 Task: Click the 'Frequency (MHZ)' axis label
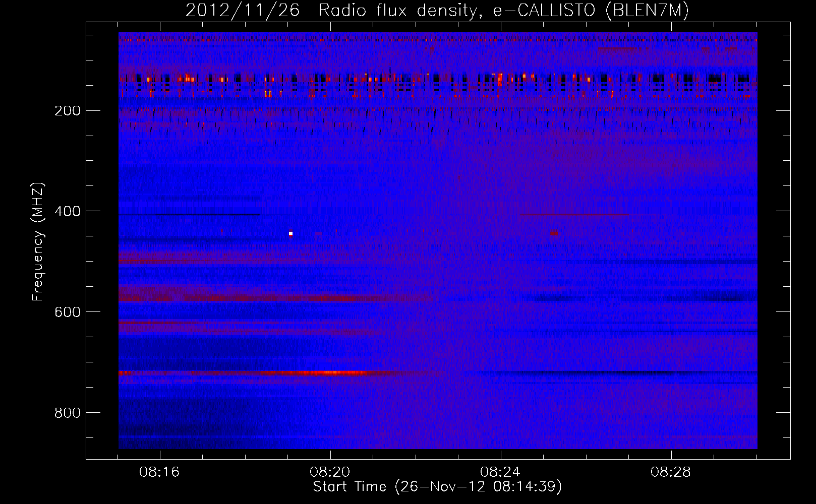tap(38, 242)
